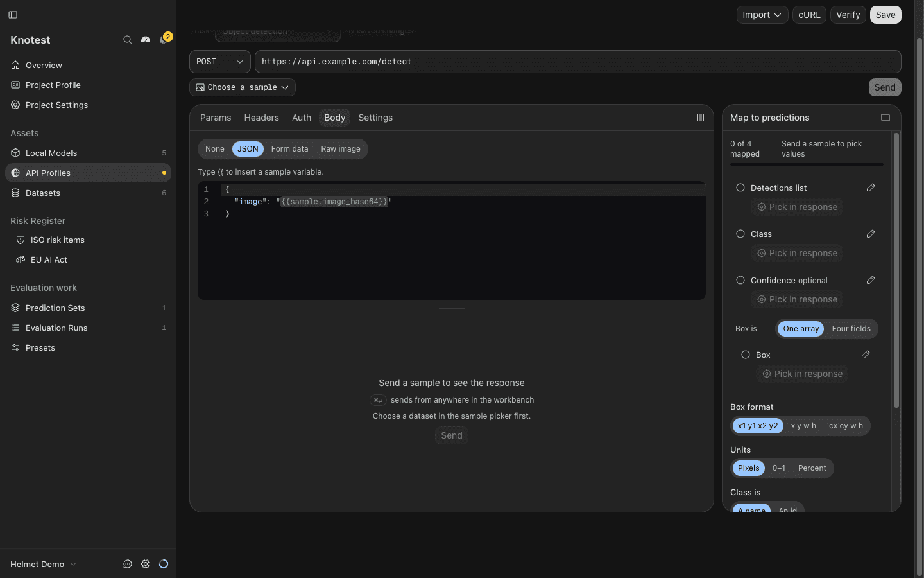Collapse the sidebar panel icon
The height and width of the screenshot is (578, 924).
point(13,15)
